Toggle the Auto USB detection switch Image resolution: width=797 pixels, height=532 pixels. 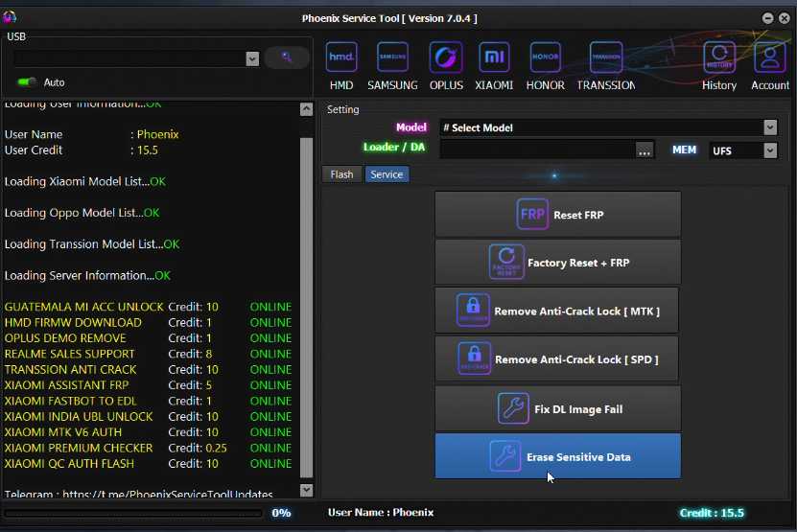tap(27, 81)
